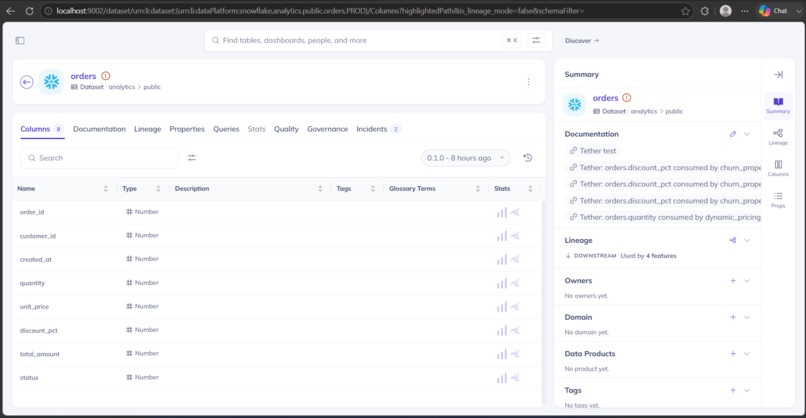Open search filter settings in top bar
Screen dimensions: 806x418
536,40
